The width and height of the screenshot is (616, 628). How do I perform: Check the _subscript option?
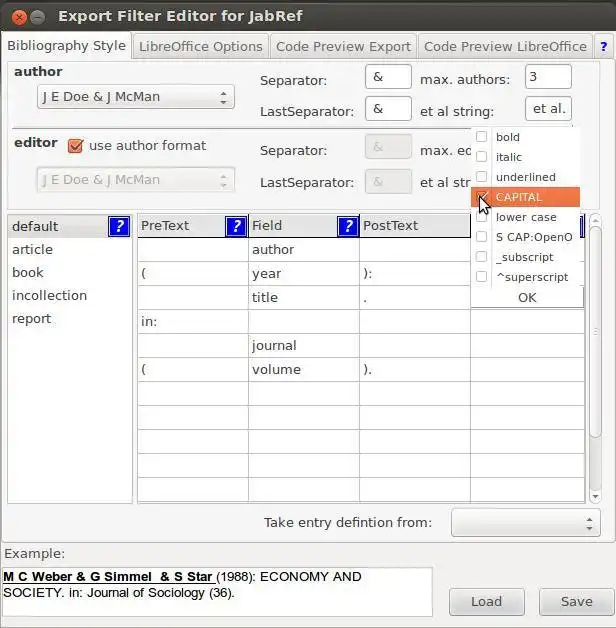[481, 257]
